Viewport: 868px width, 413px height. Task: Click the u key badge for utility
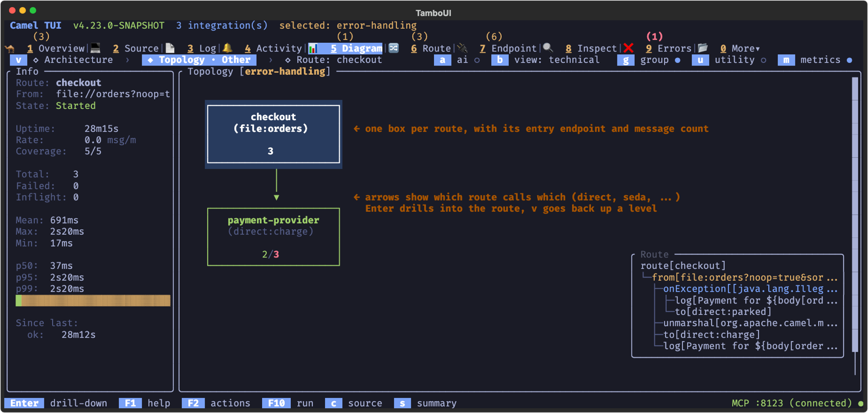click(x=700, y=60)
